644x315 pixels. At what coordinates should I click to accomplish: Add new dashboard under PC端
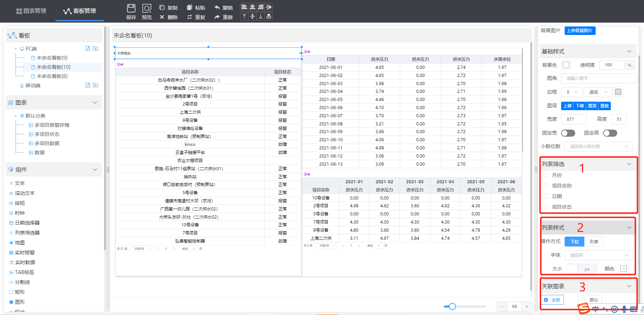click(88, 48)
